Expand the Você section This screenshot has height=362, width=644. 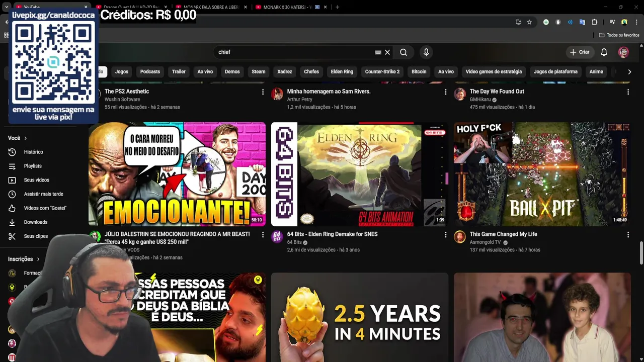click(x=18, y=138)
